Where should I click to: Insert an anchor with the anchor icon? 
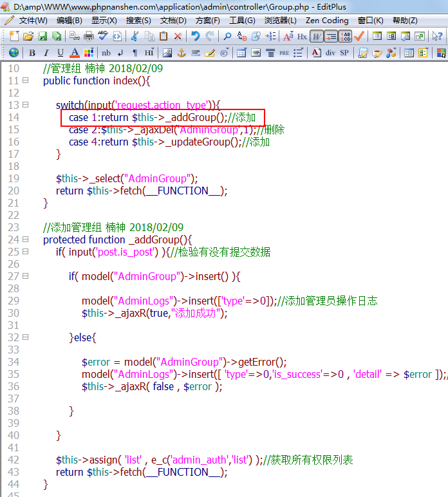[182, 53]
